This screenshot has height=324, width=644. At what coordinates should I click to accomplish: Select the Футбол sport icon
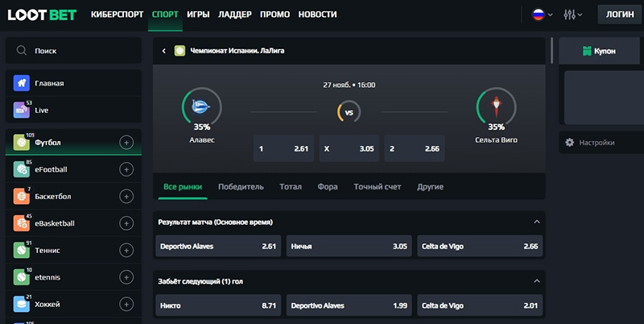(22, 143)
